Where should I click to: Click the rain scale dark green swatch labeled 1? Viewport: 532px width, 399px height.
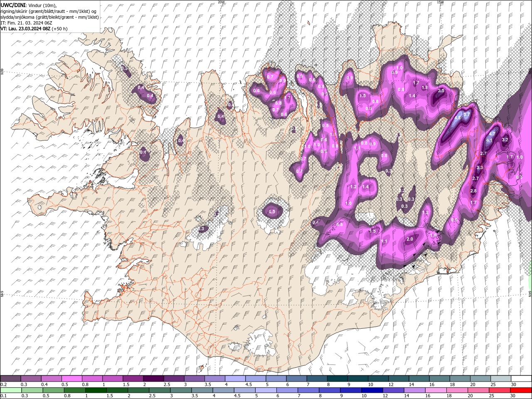[x=96, y=390]
